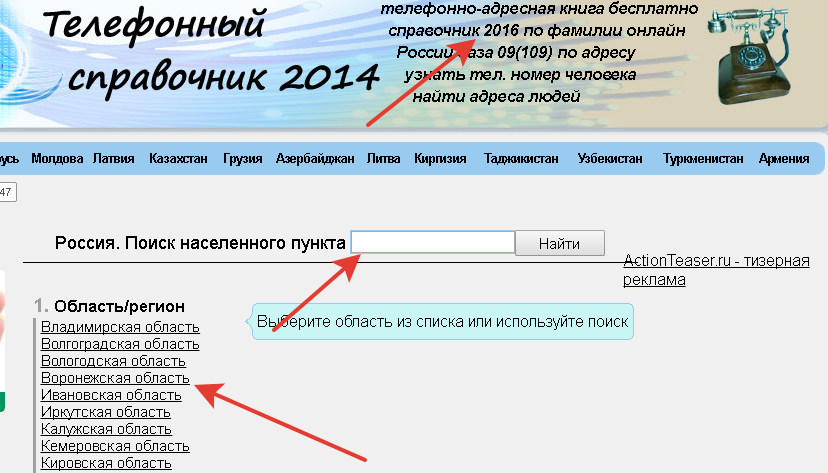Screen dimensions: 828x473
Task: Choose Воронежская область from the list
Action: click(x=115, y=378)
